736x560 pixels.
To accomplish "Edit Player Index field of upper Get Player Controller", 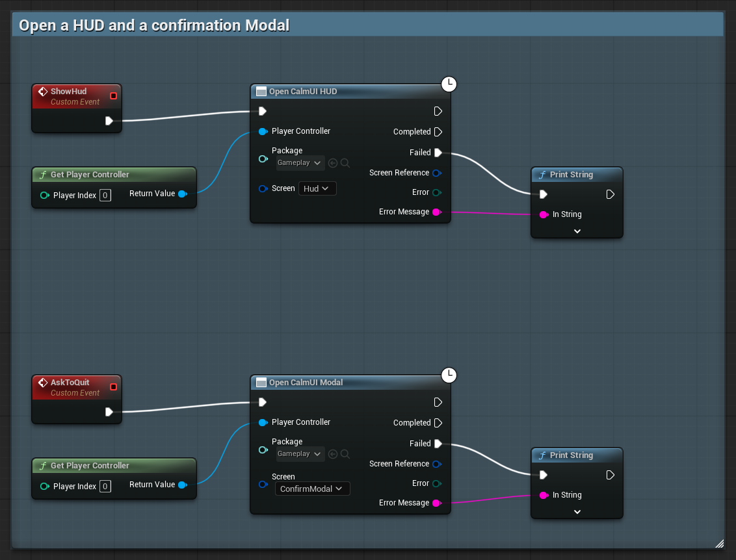I will pos(105,196).
